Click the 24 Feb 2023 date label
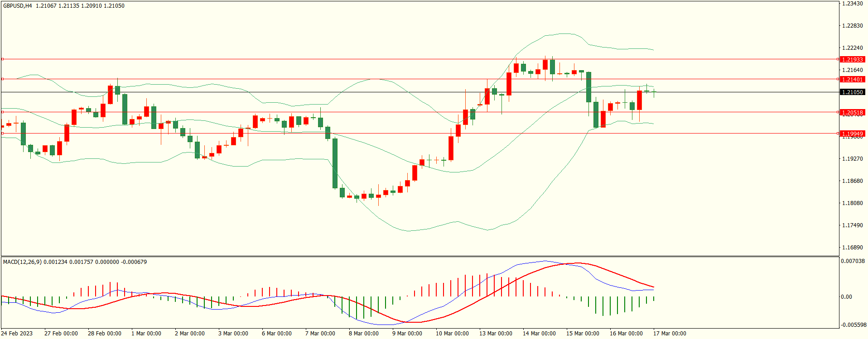This screenshot has width=868, height=339. coord(17,334)
